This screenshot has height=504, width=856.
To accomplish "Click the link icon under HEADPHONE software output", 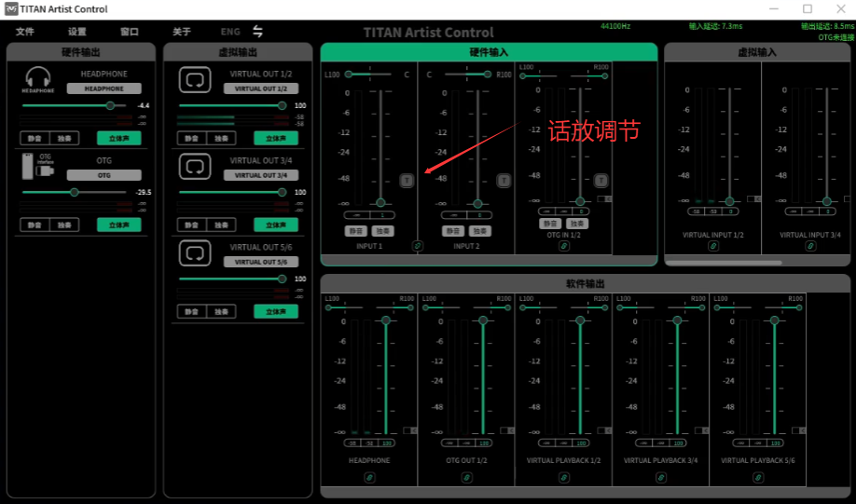I will pyautogui.click(x=369, y=477).
